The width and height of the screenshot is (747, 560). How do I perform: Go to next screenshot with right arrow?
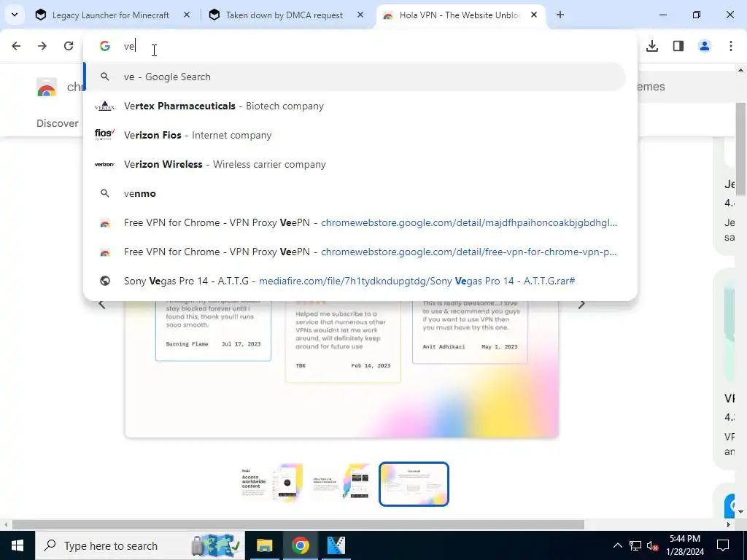coord(581,305)
